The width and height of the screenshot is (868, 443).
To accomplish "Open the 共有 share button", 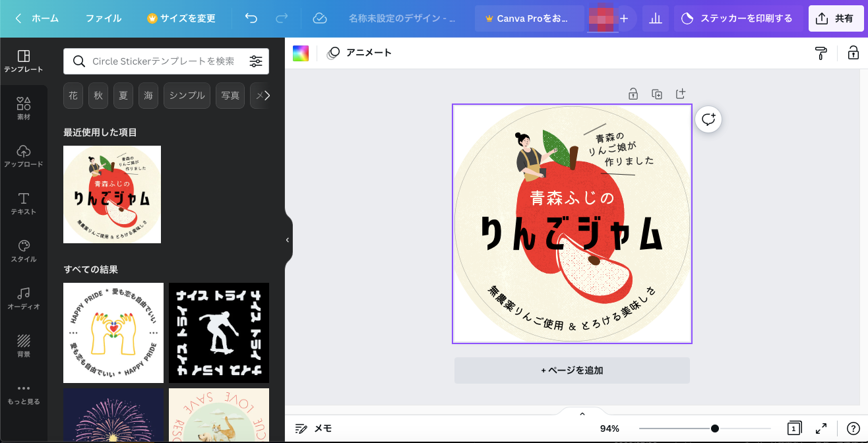I will pyautogui.click(x=836, y=18).
